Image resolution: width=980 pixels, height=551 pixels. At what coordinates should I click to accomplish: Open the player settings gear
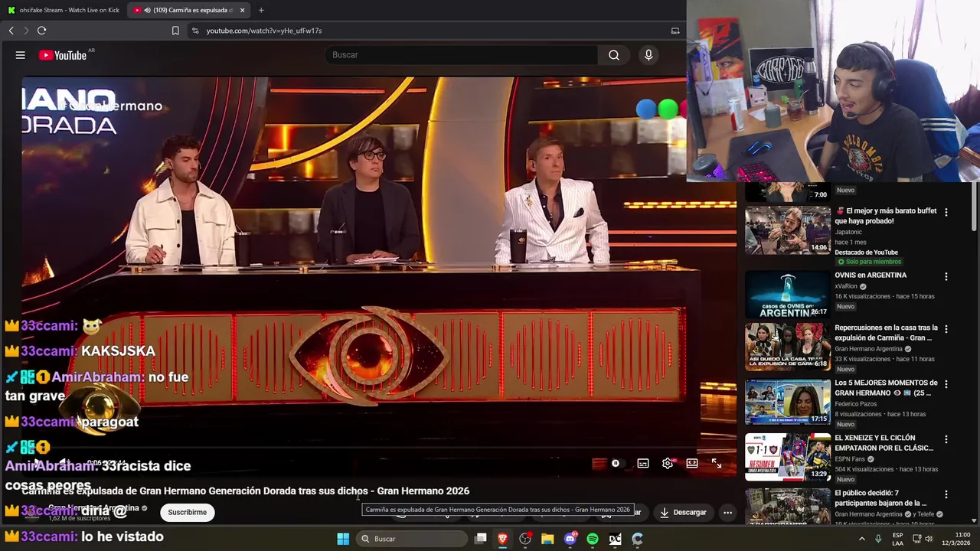pos(668,463)
